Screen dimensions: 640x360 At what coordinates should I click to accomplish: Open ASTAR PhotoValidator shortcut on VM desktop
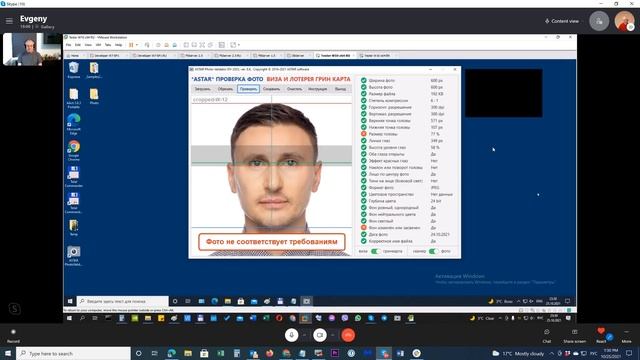(73, 256)
